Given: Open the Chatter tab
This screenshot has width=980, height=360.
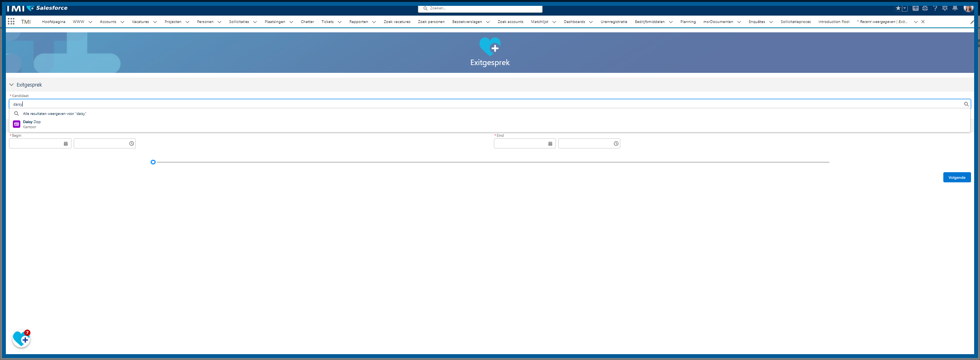Looking at the screenshot, I should point(307,22).
